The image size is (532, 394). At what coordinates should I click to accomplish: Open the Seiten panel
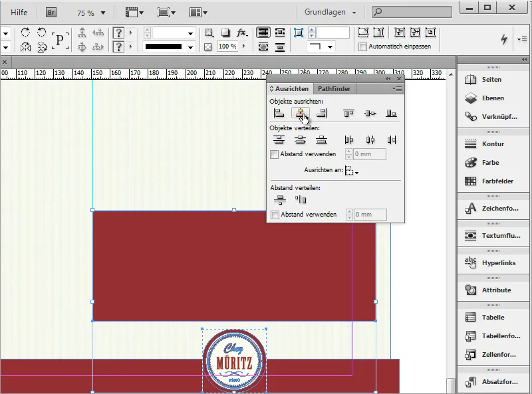click(493, 80)
